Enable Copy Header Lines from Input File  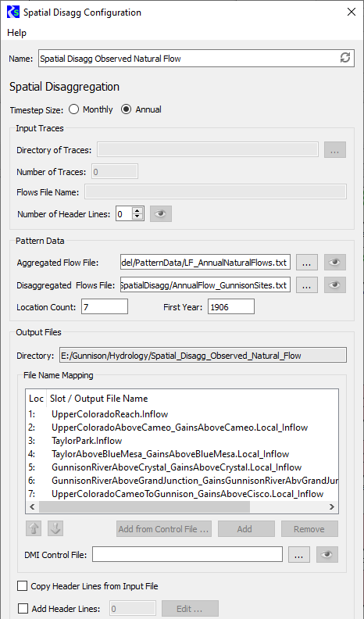point(22,586)
